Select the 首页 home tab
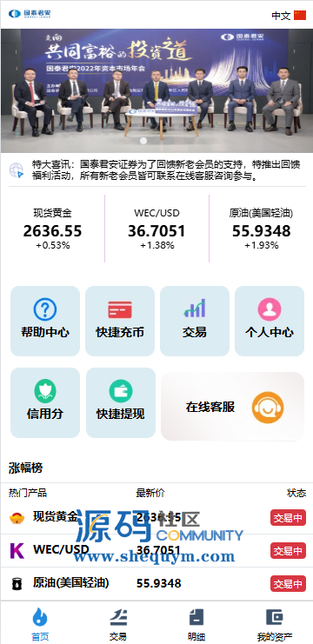Viewport: 313px width, 644px height. click(x=40, y=625)
